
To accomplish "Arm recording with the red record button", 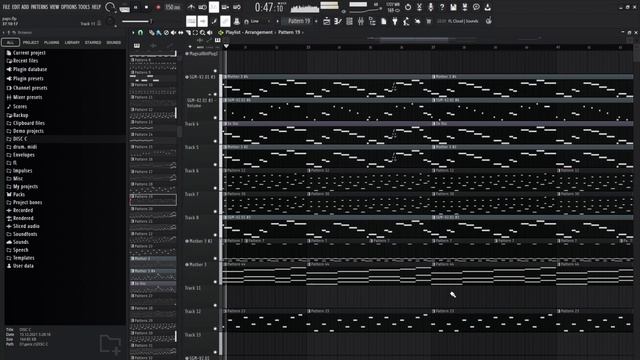I will pyautogui.click(x=158, y=7).
